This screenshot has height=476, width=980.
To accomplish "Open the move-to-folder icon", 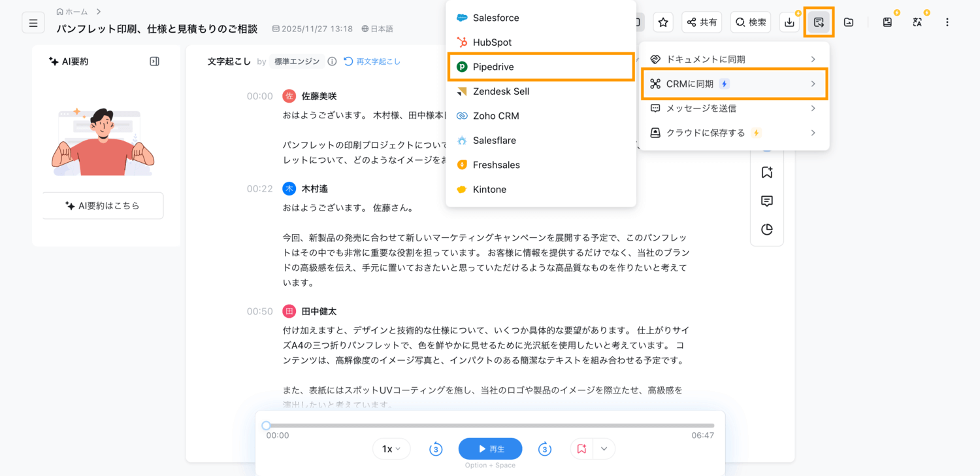I will tap(848, 22).
